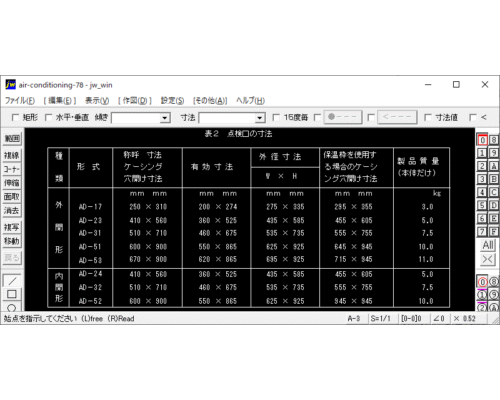Select circled layer group 9
Screen dimensions: 500x400
pyautogui.click(x=494, y=295)
